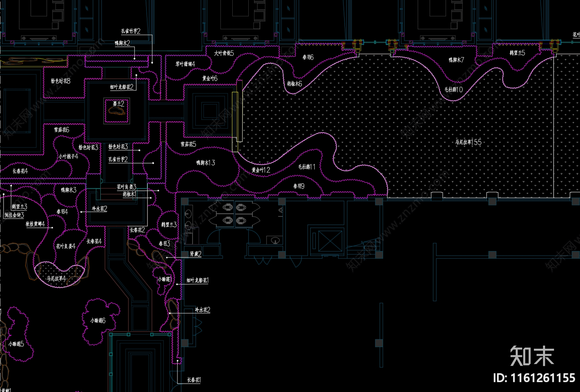Click the 软枝黄蝉4 annotation
The width and height of the screenshot is (580, 392).
(35, 224)
